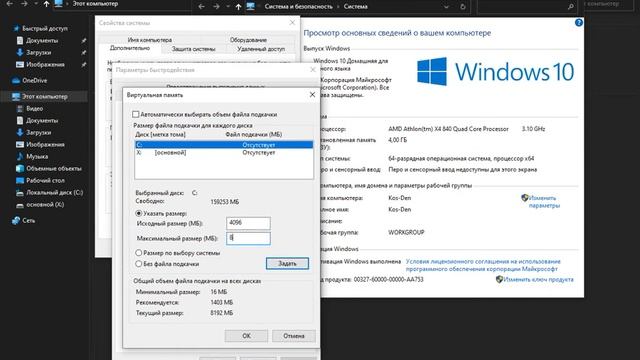Open Сеть network icon in sidebar
This screenshot has width=640, height=360.
point(16,220)
